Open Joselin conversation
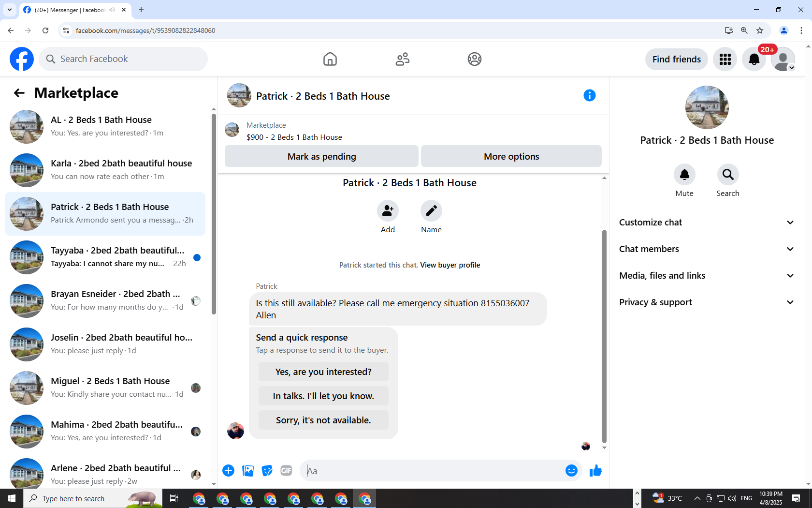The image size is (812, 508). (105, 344)
